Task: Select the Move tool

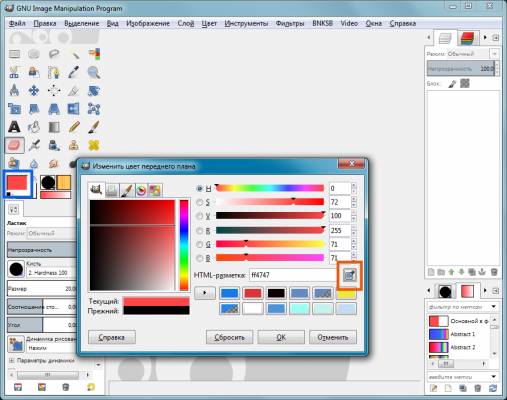Action: point(34,90)
